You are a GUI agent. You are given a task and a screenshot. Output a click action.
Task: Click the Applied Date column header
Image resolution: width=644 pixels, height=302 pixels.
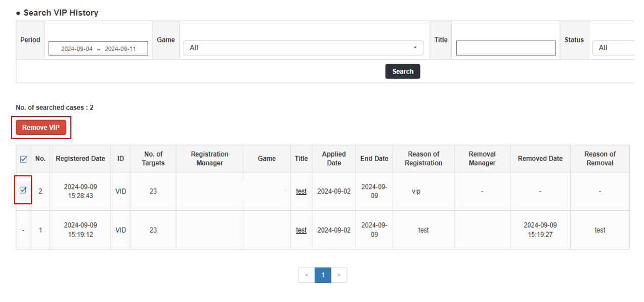pos(334,159)
